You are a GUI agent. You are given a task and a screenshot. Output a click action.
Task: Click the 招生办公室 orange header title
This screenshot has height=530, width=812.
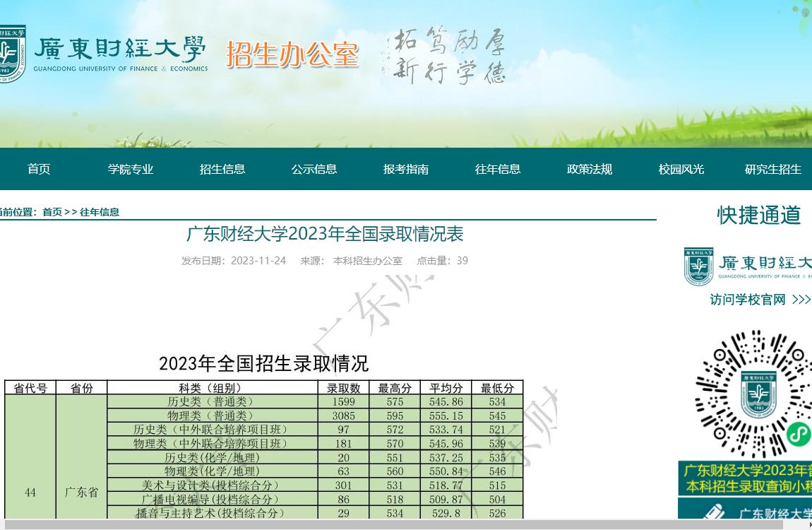[x=292, y=54]
